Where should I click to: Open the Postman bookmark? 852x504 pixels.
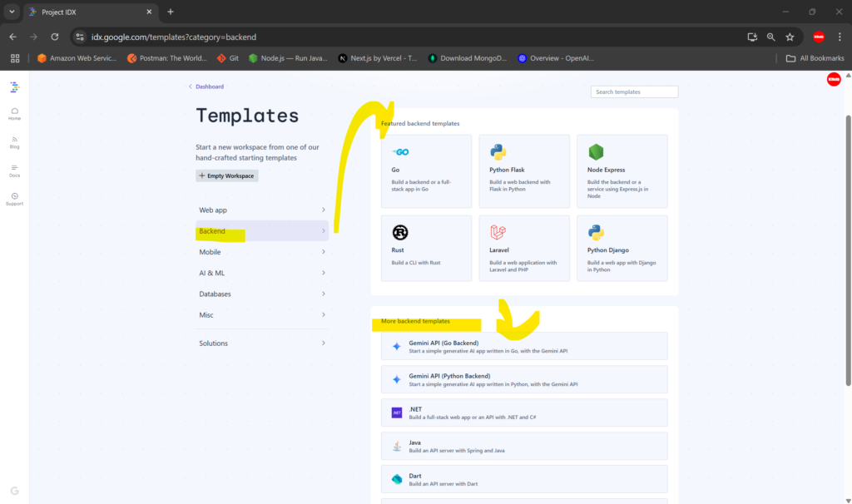pyautogui.click(x=166, y=58)
